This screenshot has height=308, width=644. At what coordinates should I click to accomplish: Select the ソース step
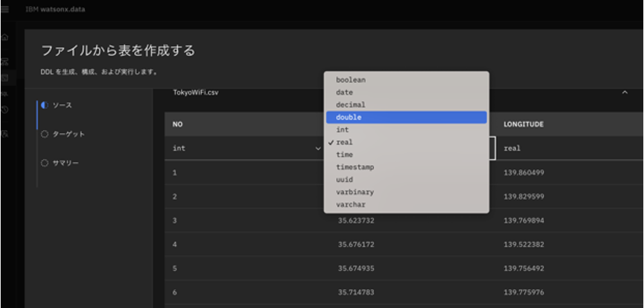coord(56,105)
